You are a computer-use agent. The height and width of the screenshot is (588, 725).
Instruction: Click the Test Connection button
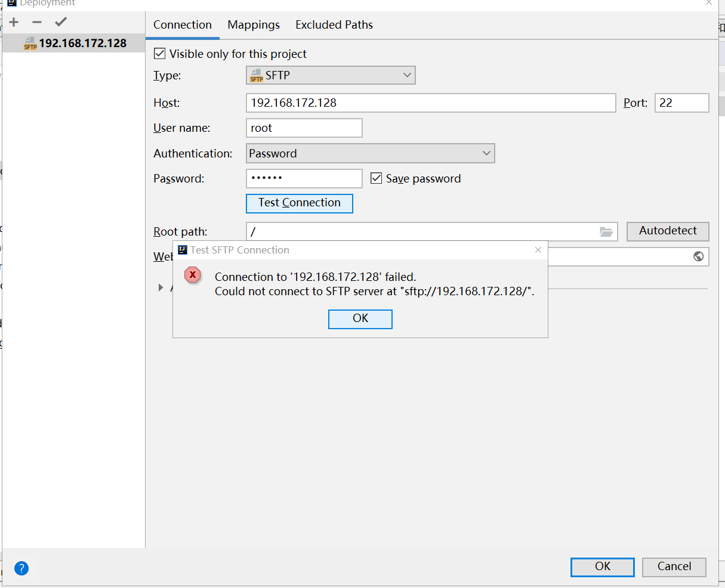point(300,203)
